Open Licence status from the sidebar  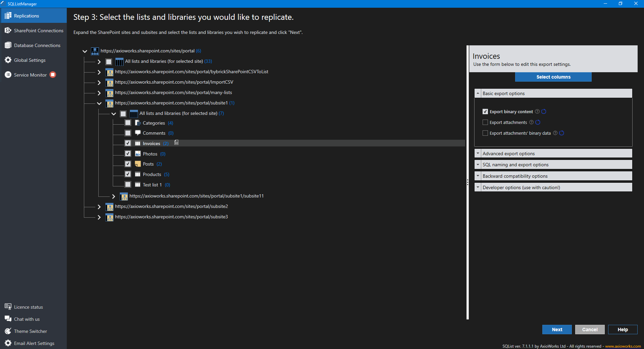click(7, 306)
